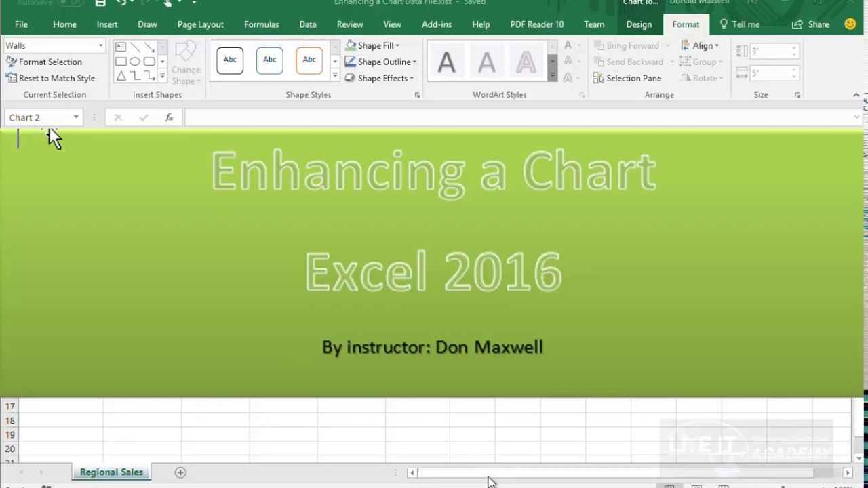The height and width of the screenshot is (488, 868).
Task: Switch to the Home tab
Action: click(64, 24)
